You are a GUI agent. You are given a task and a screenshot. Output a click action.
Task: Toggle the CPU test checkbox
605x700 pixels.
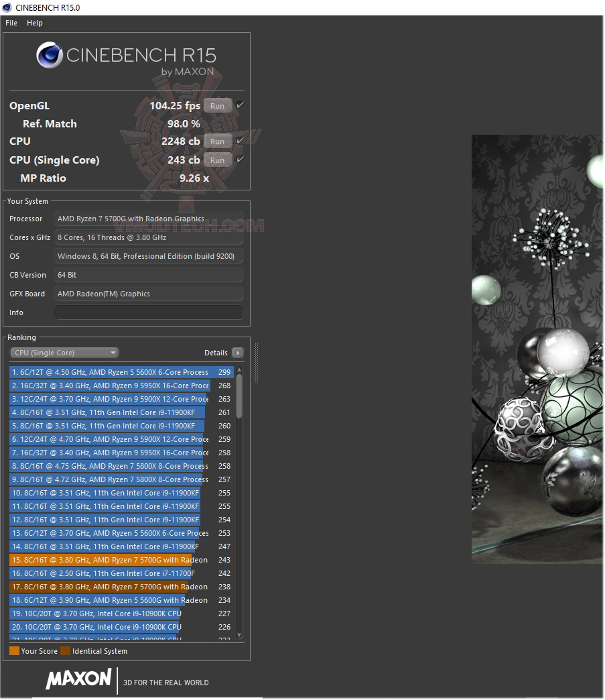[240, 141]
